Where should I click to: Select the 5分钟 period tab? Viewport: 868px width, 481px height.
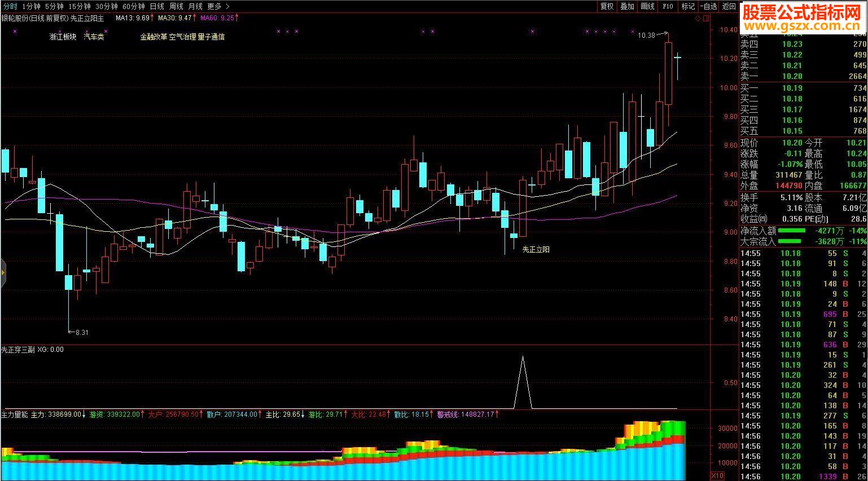pos(54,6)
